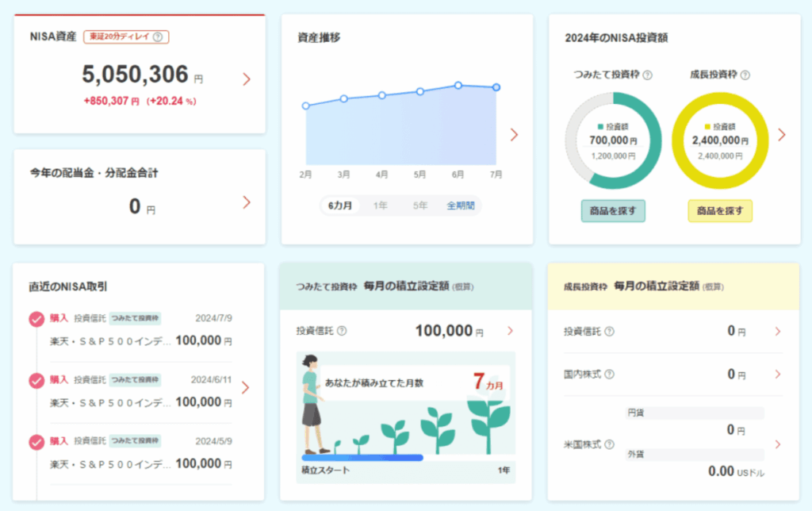Screen dimensions: 812x511
Task: Open the 直近のNISA取引 list arrow
Action: click(245, 387)
